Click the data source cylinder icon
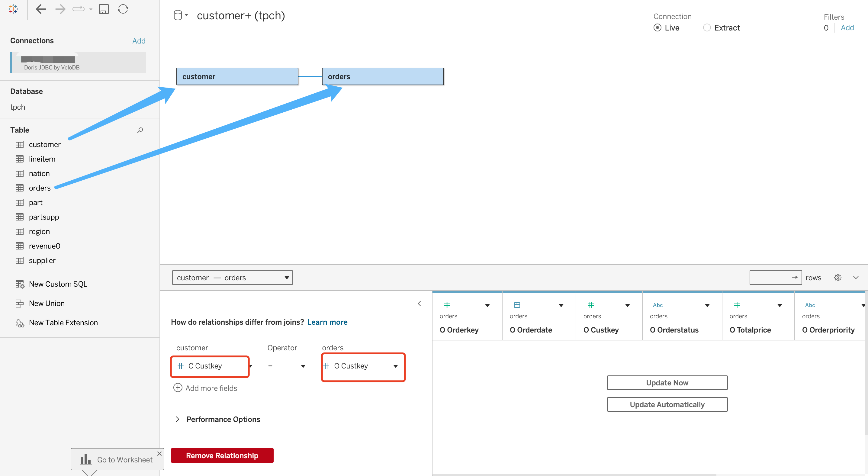Screen dimensions: 868x476 click(x=178, y=15)
